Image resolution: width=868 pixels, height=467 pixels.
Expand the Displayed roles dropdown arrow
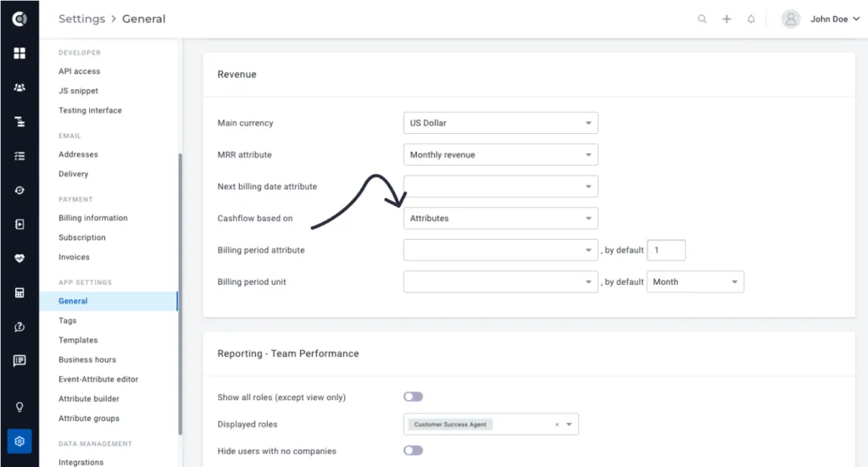click(x=569, y=425)
